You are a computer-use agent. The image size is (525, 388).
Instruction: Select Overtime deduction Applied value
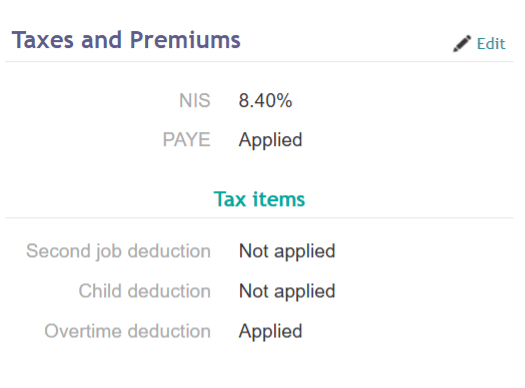click(x=270, y=331)
